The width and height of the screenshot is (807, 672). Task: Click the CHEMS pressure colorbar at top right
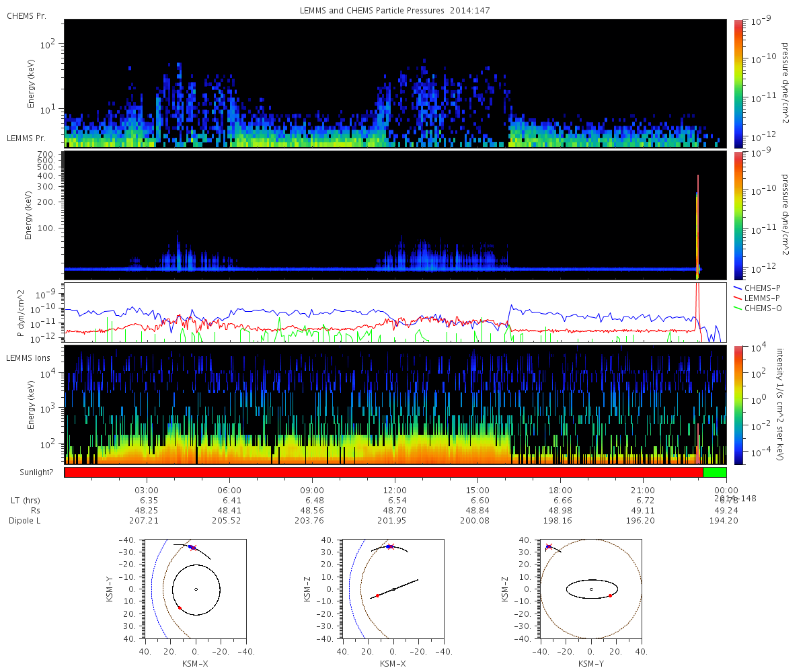(x=738, y=83)
